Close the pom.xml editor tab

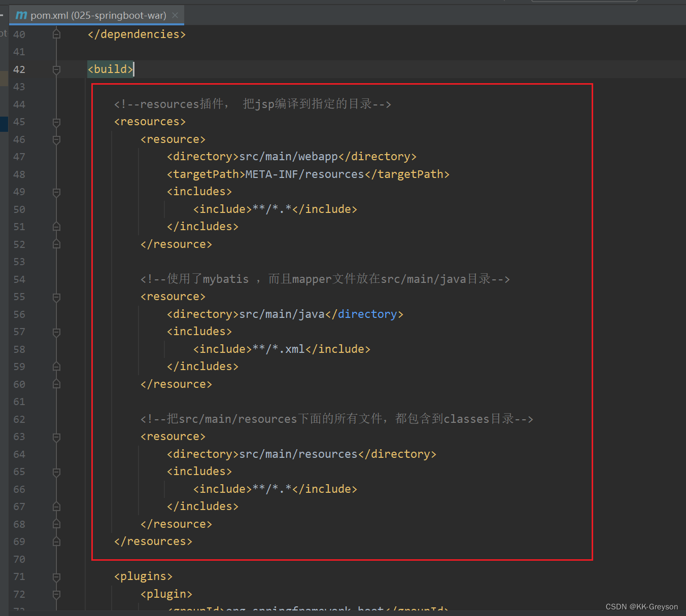click(175, 15)
